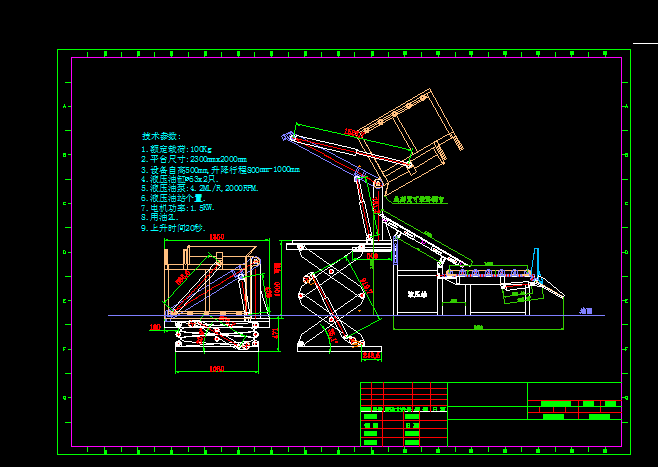
Task: Click the '471' vertical dimension text
Action: 276,334
